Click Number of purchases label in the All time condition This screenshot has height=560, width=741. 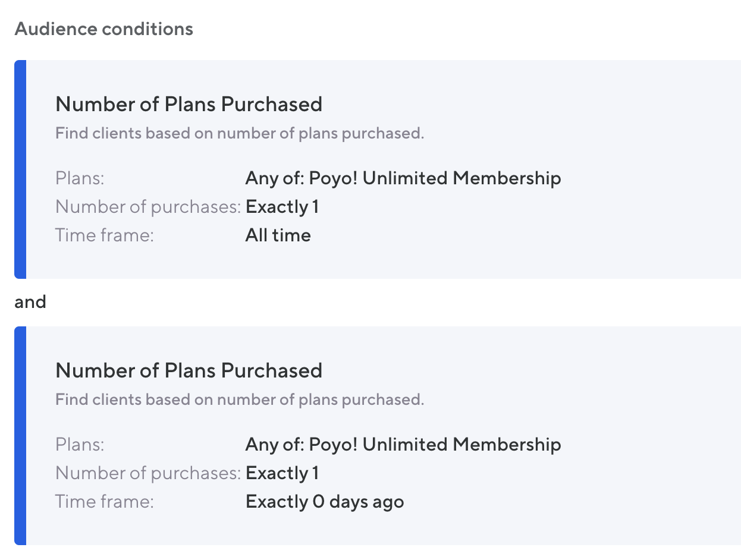[x=147, y=207]
